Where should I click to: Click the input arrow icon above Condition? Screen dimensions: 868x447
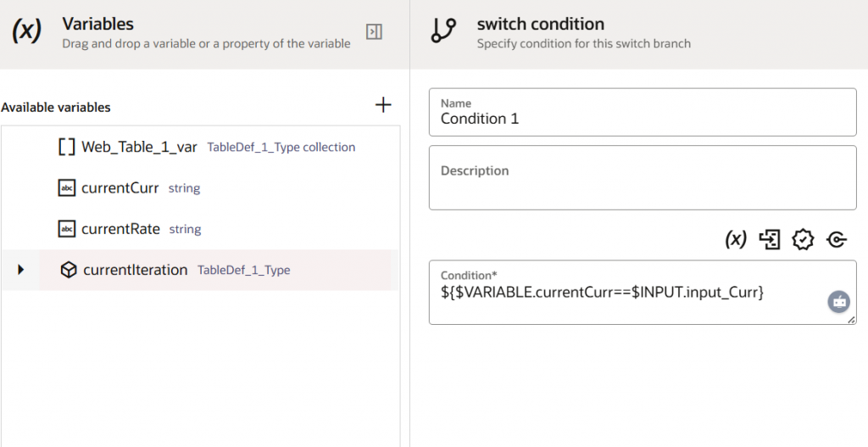click(770, 240)
